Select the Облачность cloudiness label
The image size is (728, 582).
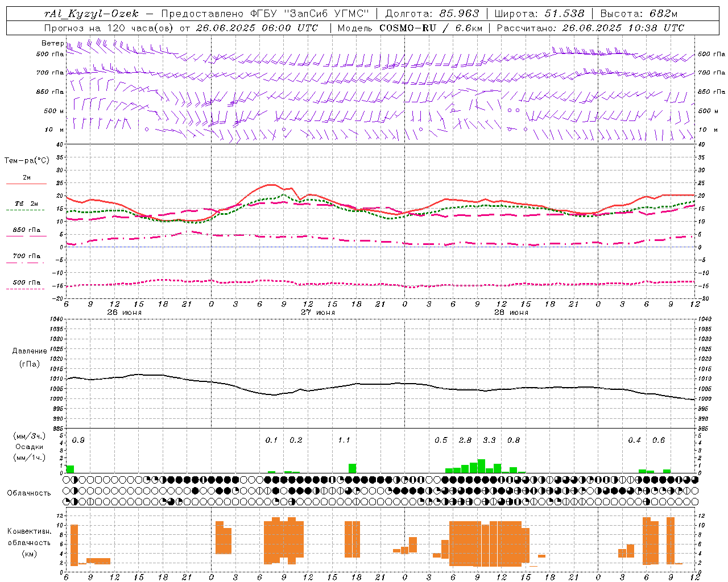coord(29,493)
